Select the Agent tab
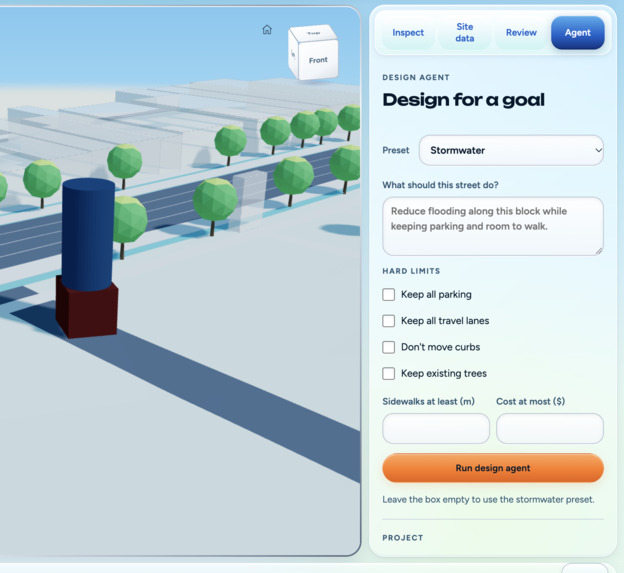 click(x=577, y=33)
